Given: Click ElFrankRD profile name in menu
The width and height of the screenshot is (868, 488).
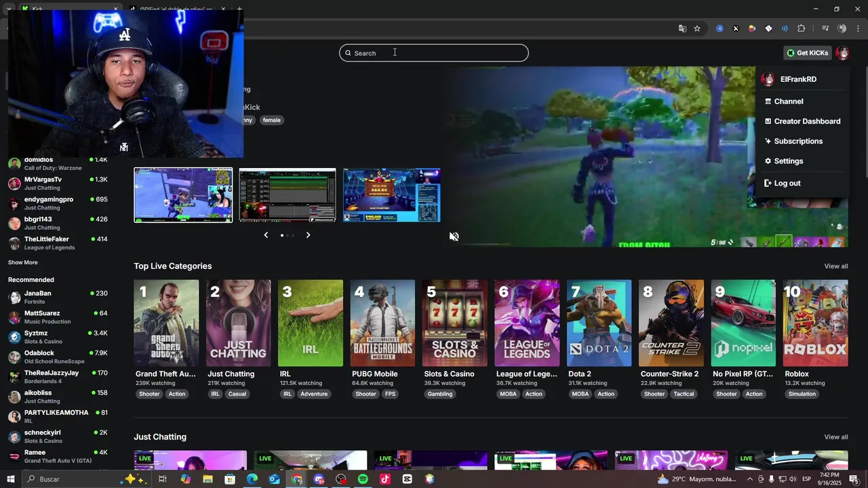Looking at the screenshot, I should (798, 79).
